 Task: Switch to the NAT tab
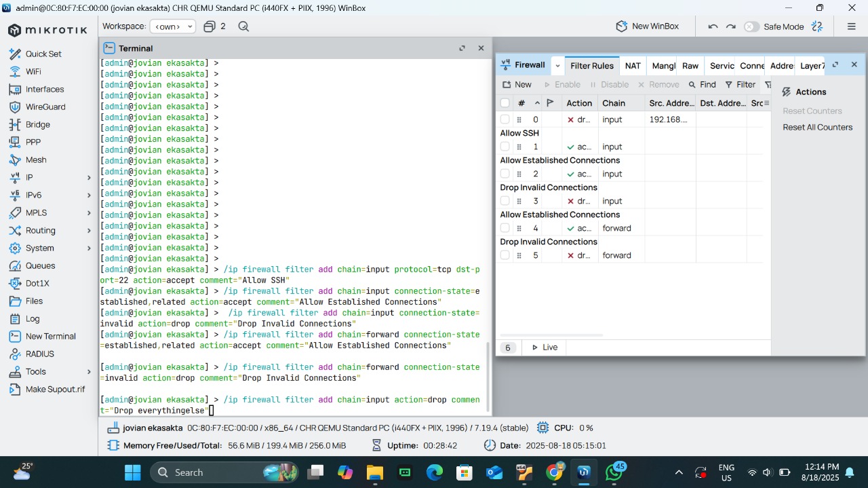click(632, 66)
